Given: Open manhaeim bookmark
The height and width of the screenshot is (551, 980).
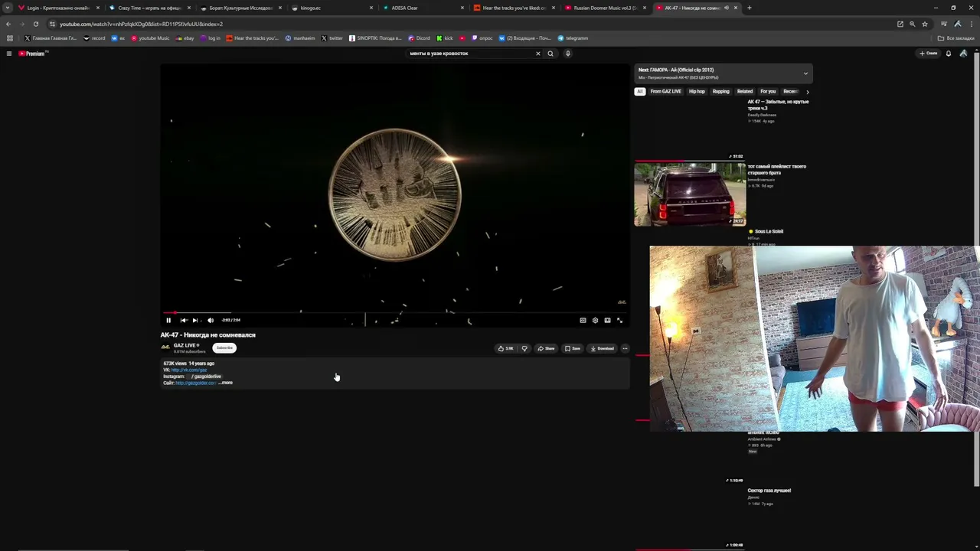Looking at the screenshot, I should pos(300,38).
